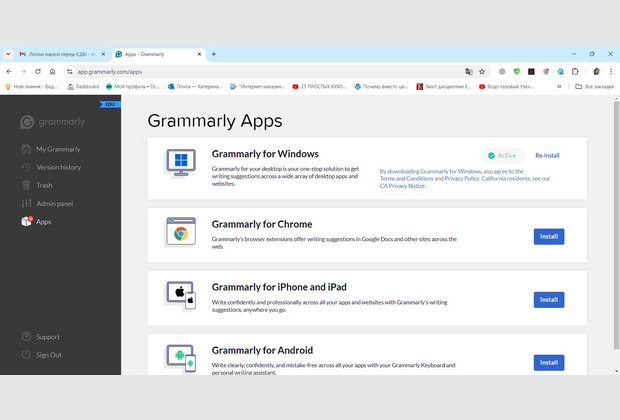Install Grammarly for Chrome
The width and height of the screenshot is (620, 420).
(549, 236)
